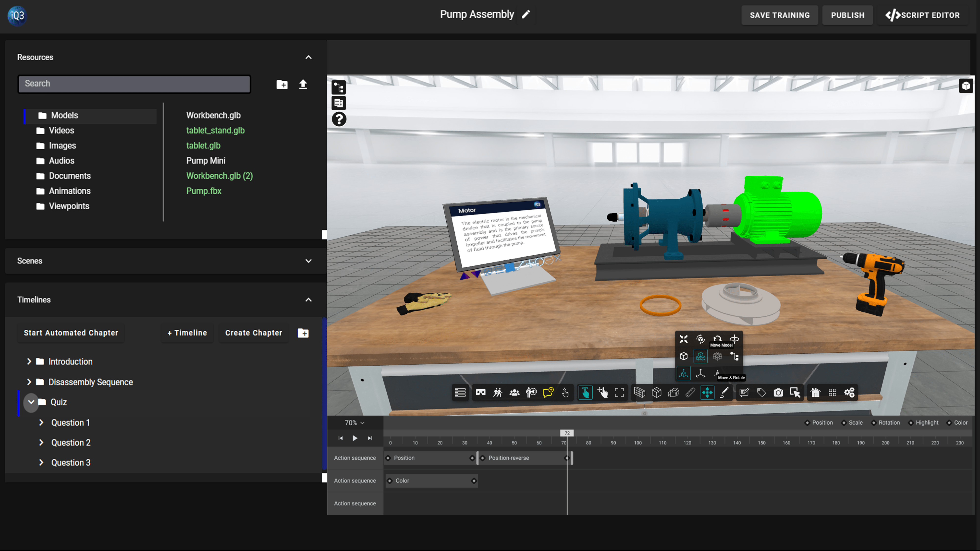Expand the Question 2 timeline item
The height and width of the screenshot is (551, 980).
[41, 443]
